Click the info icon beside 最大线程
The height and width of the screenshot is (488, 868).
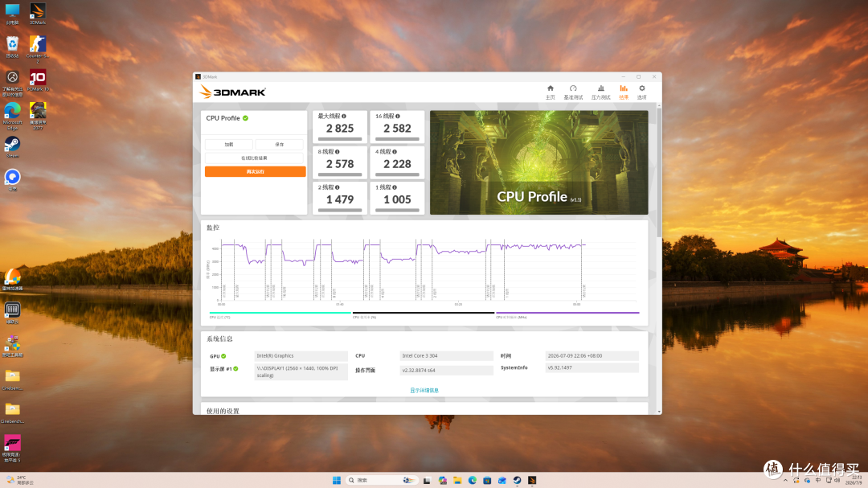tap(344, 117)
